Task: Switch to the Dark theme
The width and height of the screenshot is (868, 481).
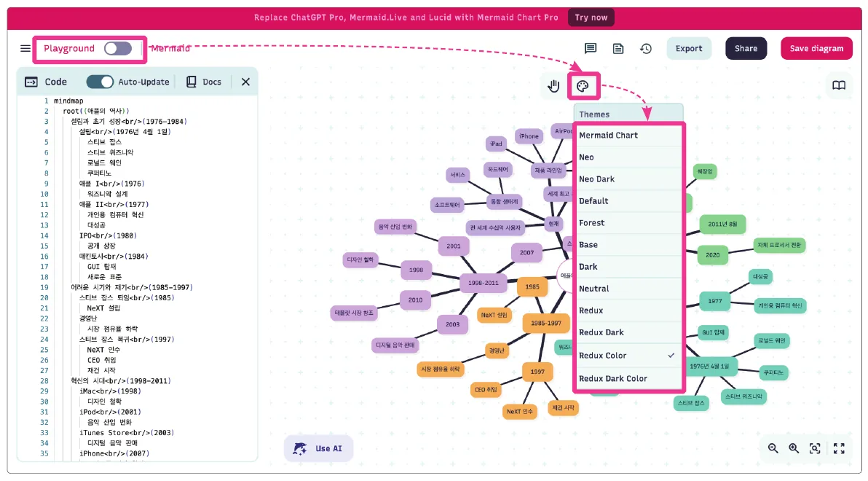Action: click(628, 267)
